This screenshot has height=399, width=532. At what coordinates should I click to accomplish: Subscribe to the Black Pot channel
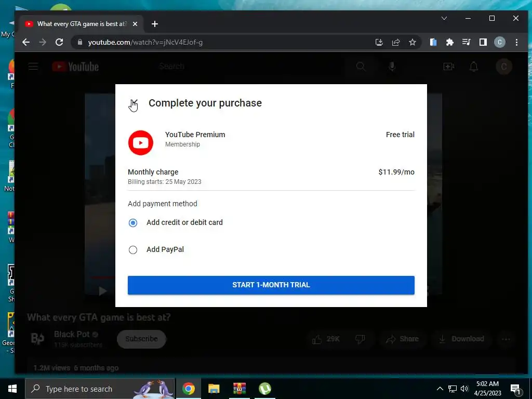click(x=141, y=339)
